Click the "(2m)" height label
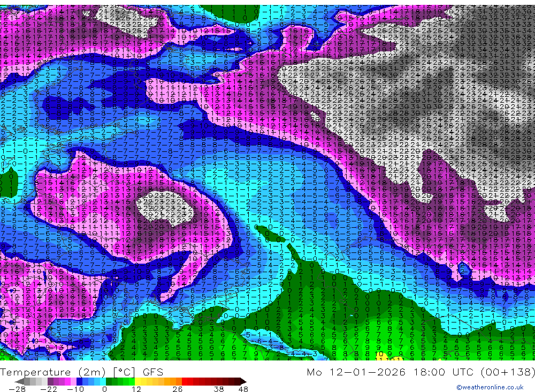Image resolution: width=535 pixels, height=392 pixels. click(x=91, y=372)
